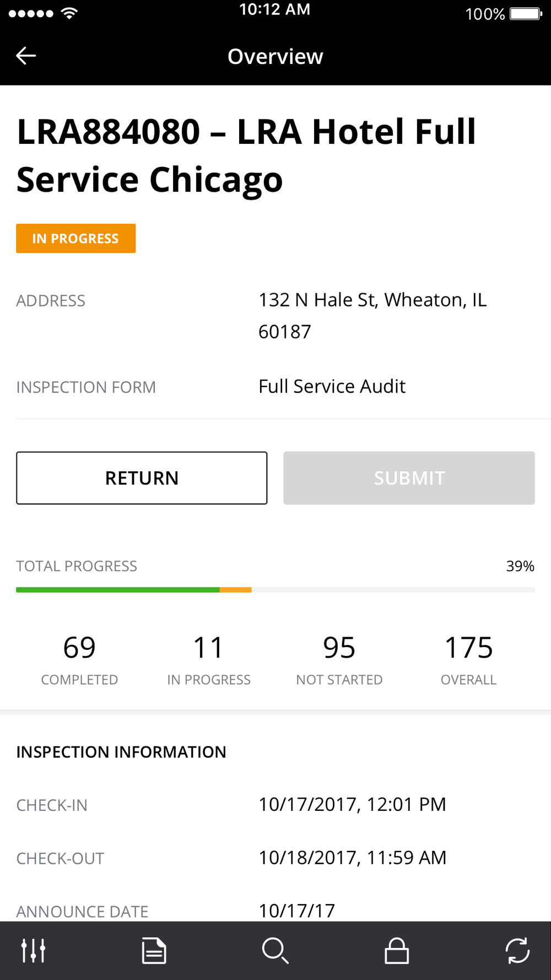The image size is (551, 980).
Task: Tap the address 132 N Hale St
Action: pyautogui.click(x=373, y=315)
